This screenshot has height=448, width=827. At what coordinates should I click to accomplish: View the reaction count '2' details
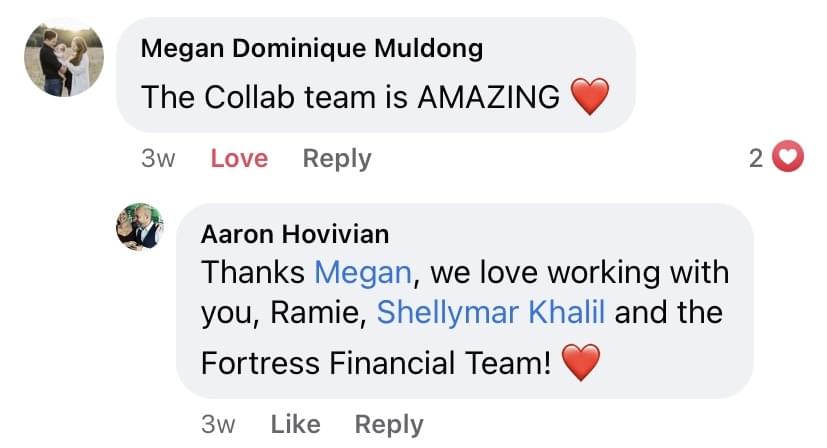pos(756,158)
